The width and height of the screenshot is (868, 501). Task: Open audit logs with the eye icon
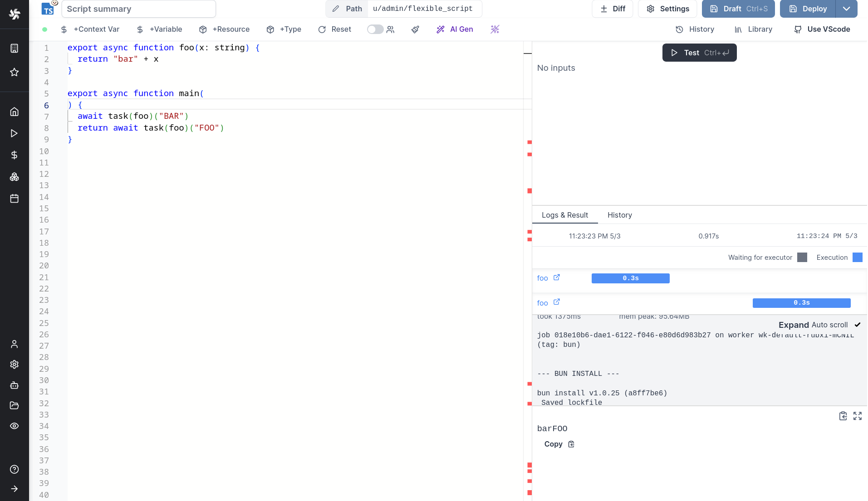click(14, 426)
